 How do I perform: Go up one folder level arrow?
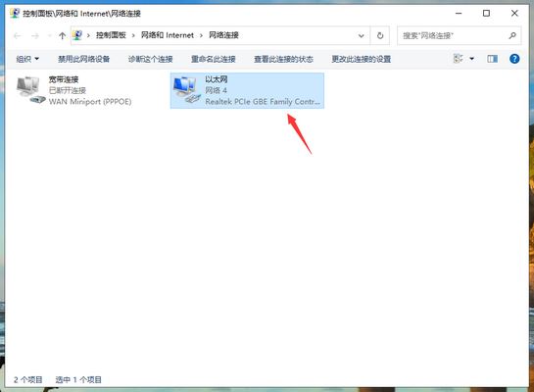(x=62, y=35)
